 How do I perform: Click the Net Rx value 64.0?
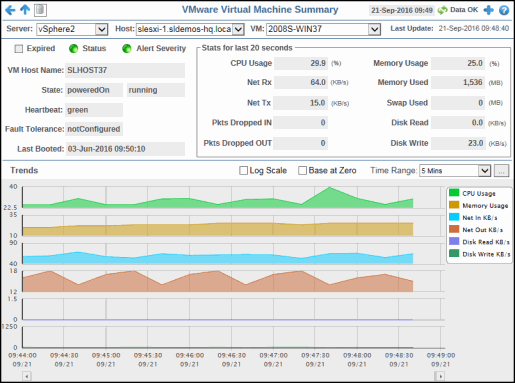(301, 82)
